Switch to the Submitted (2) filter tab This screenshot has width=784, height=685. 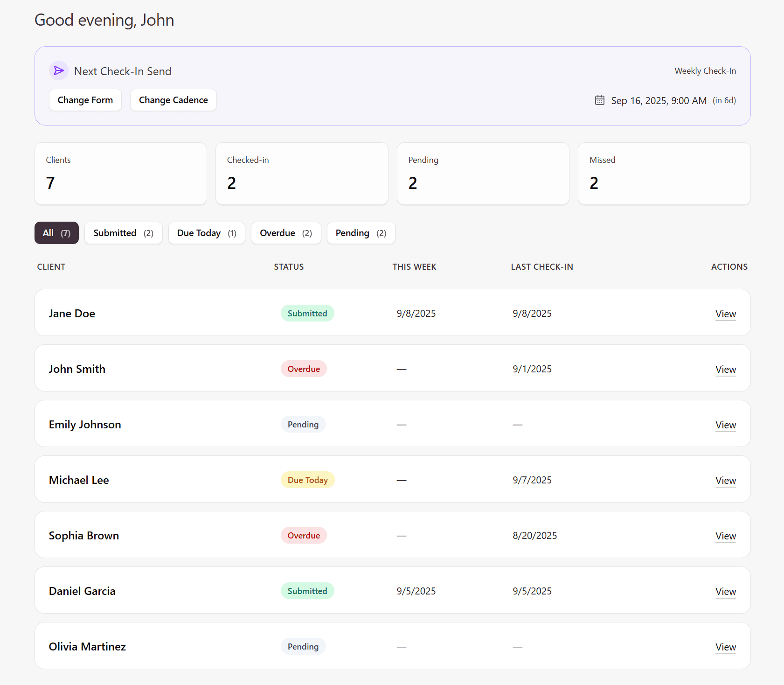[124, 233]
